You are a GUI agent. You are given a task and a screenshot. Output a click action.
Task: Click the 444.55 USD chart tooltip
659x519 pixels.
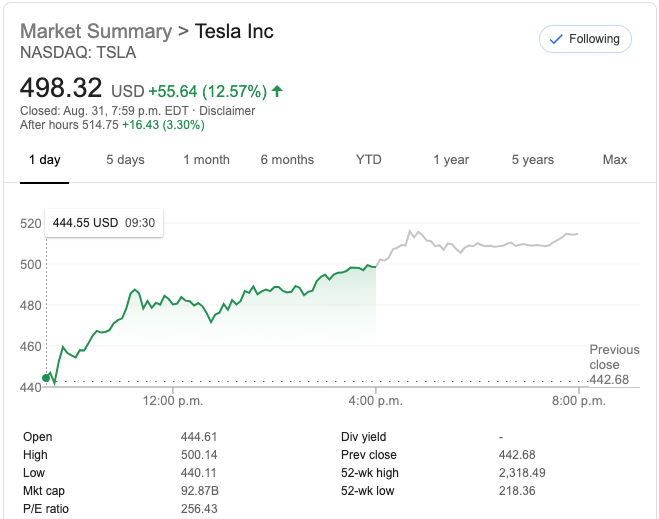click(104, 223)
